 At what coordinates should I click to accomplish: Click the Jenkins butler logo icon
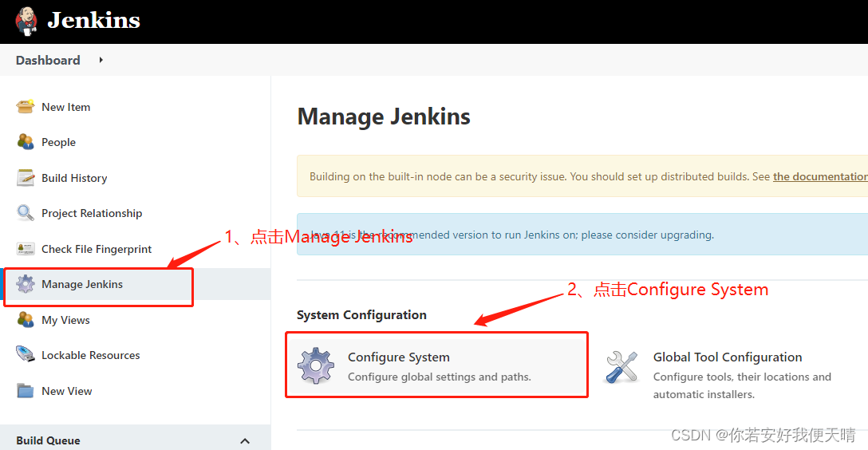point(26,22)
